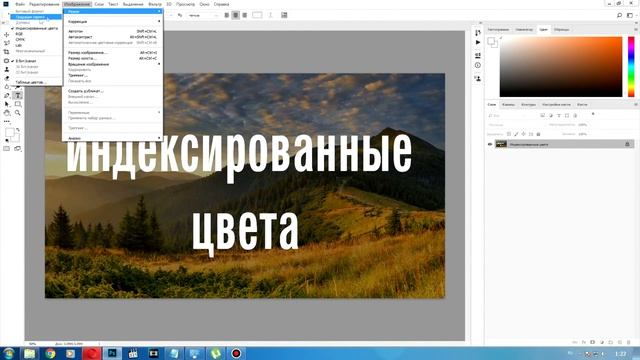Change screen mode icon in toolbox
This screenshot has height=360, width=640.
point(18,149)
